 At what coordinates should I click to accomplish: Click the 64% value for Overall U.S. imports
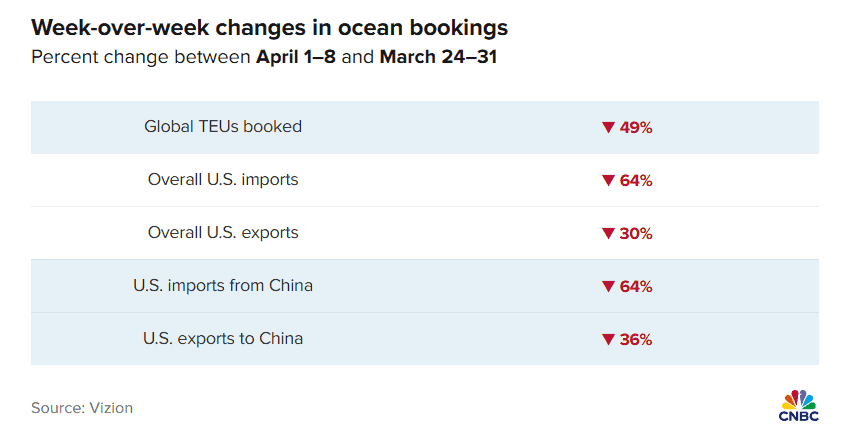636,180
